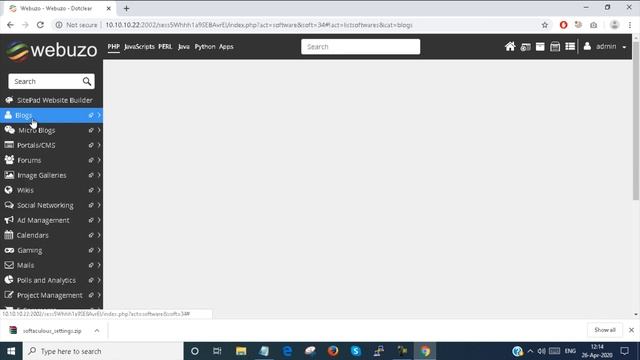Expand the Social Networking chevron arrow
The image size is (640, 360).
pyautogui.click(x=99, y=205)
